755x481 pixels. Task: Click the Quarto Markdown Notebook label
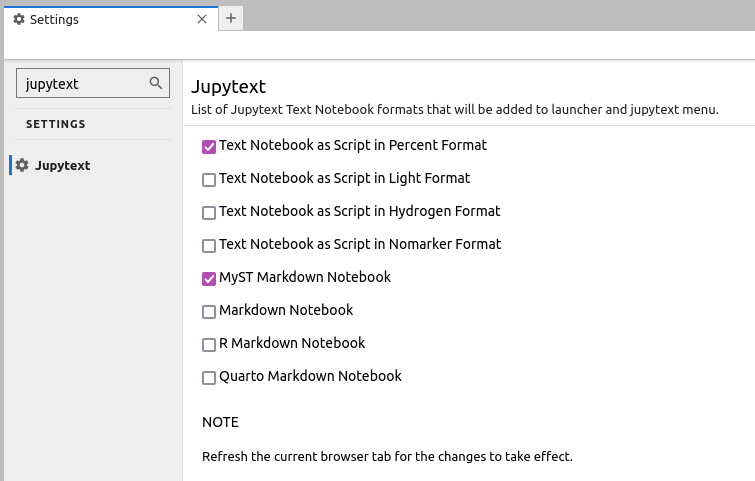click(310, 376)
